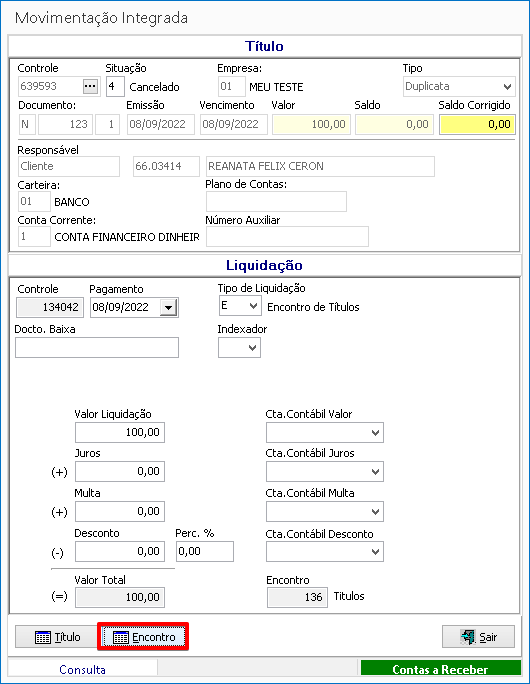Click the Título section header
Viewport: 530px width, 684px height.
coord(264,46)
